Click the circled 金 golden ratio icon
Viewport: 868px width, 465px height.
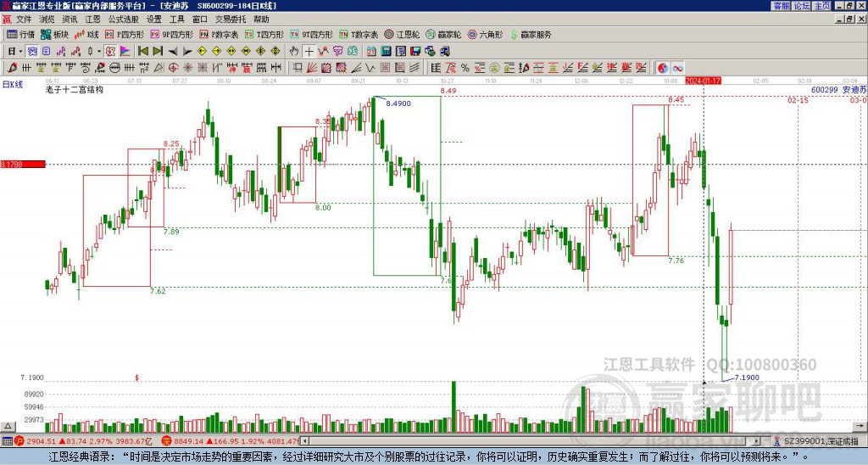coord(494,68)
